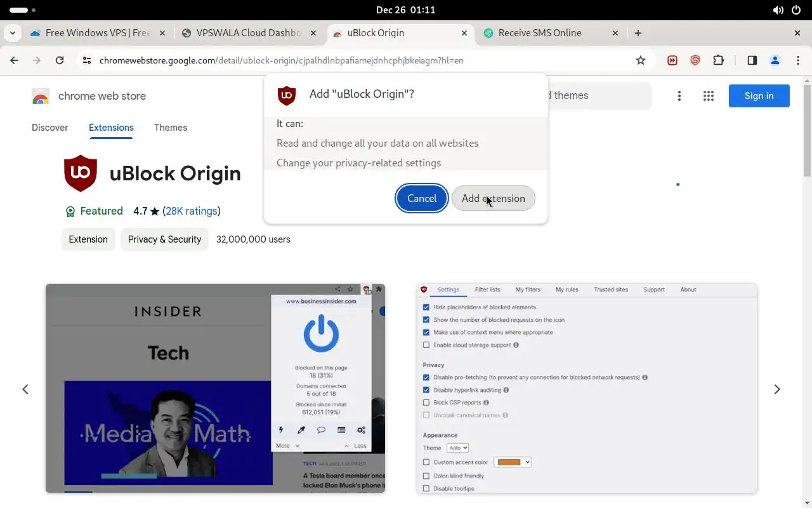The width and height of the screenshot is (812, 508).
Task: Open Chrome's three-dot menu
Action: tap(798, 60)
